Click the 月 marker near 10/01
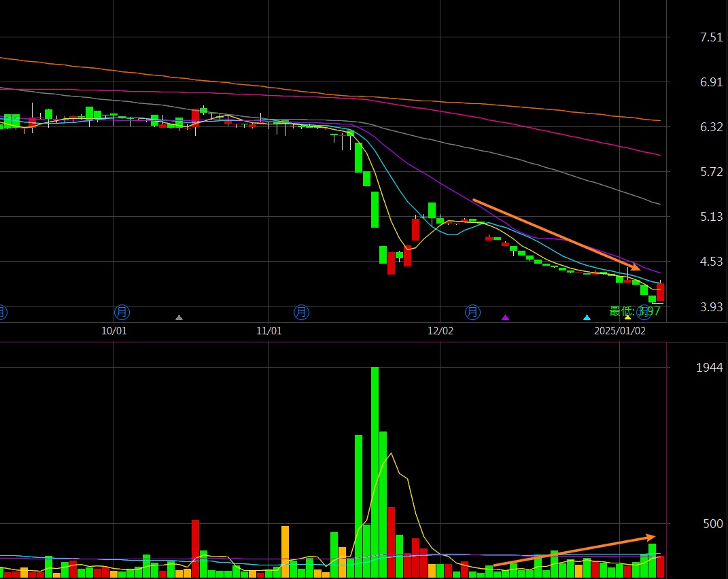Viewport: 728px width, 579px height. point(122,312)
